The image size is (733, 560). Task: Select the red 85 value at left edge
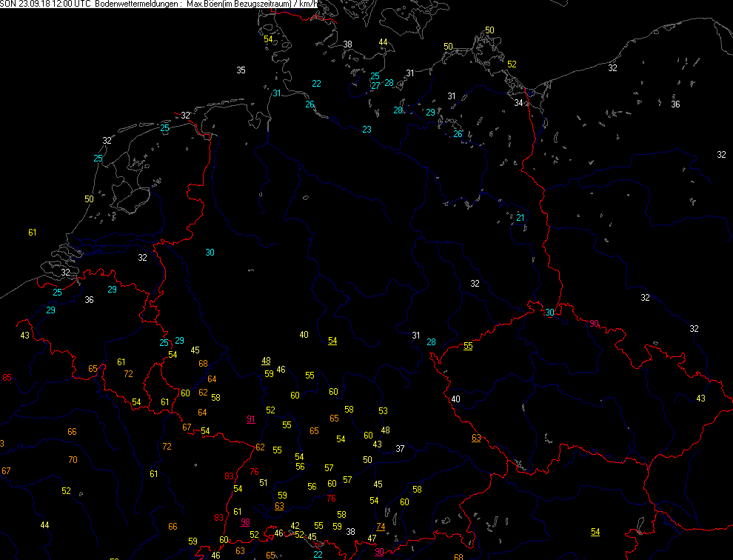[x=7, y=379]
